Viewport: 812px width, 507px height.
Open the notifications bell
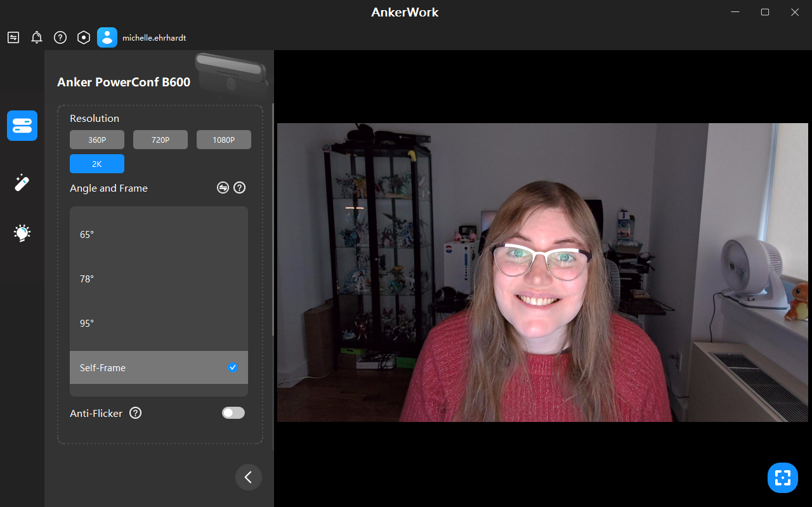(x=37, y=37)
